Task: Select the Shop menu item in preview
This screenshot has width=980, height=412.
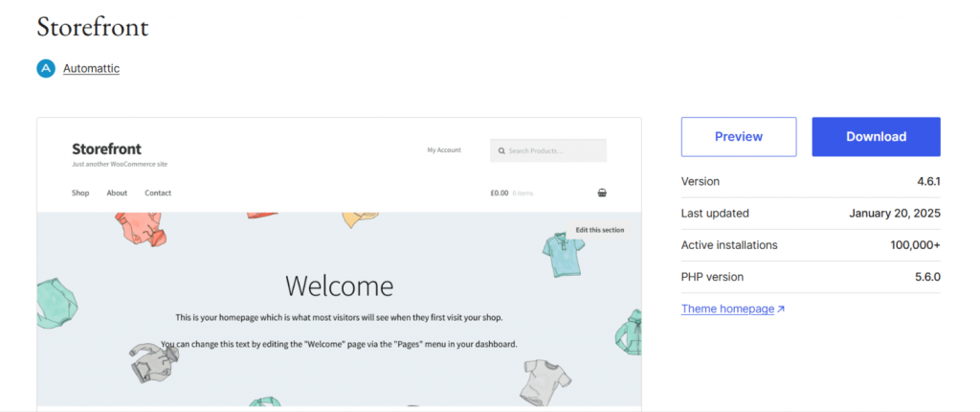Action: coord(80,193)
